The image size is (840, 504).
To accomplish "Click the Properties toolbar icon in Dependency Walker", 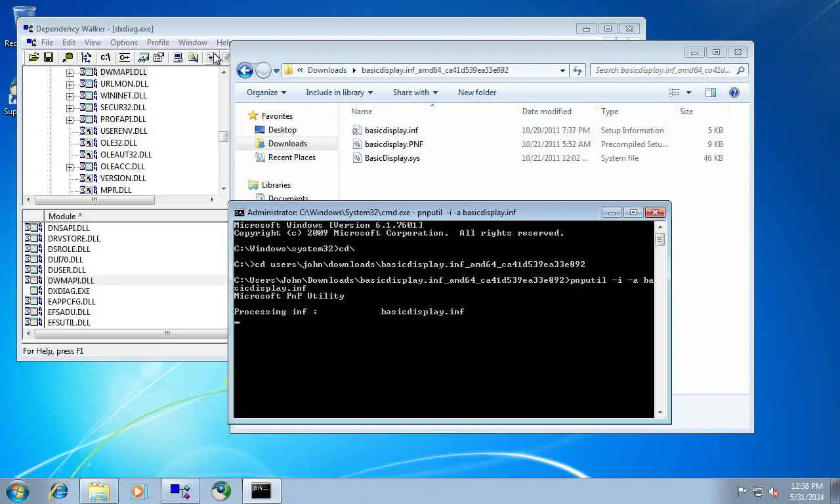I will (x=158, y=58).
